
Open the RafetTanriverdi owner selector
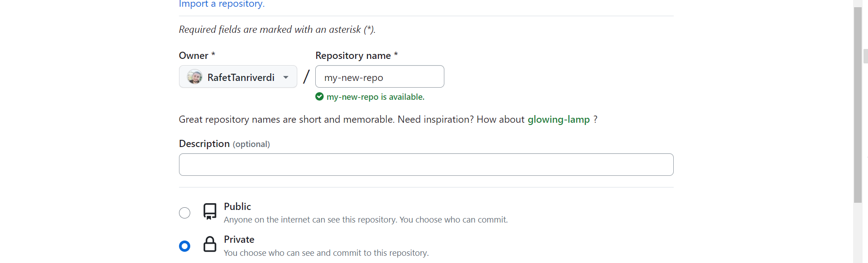point(238,76)
